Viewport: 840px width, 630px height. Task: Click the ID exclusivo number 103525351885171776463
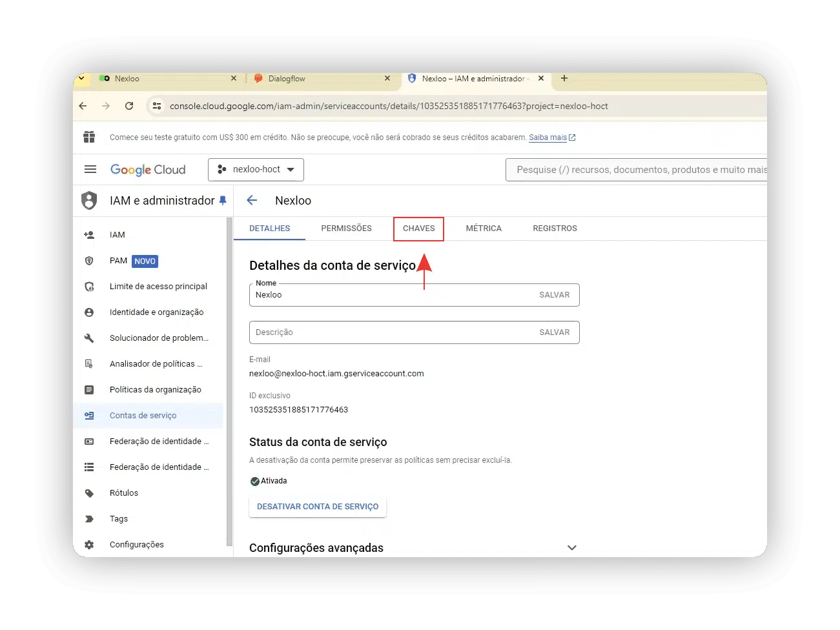(x=298, y=410)
